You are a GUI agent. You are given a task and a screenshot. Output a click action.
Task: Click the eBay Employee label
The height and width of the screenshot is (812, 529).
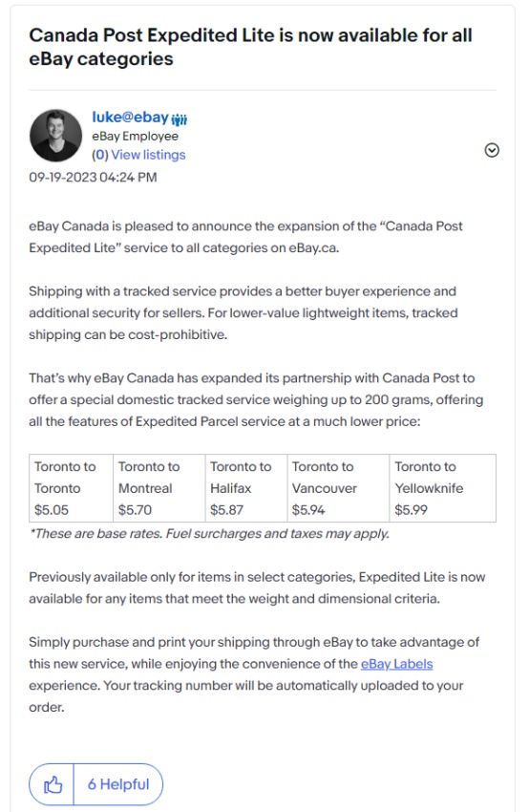pyautogui.click(x=135, y=137)
